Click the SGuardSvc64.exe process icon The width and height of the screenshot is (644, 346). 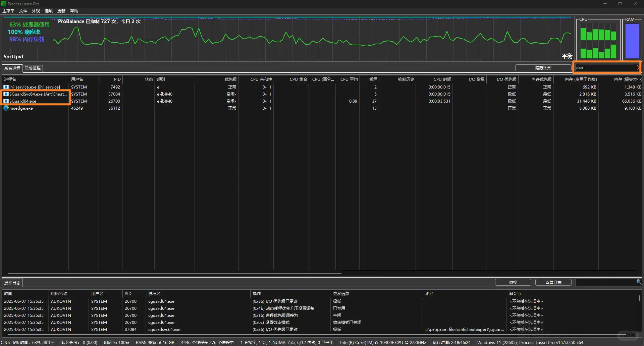pos(6,94)
